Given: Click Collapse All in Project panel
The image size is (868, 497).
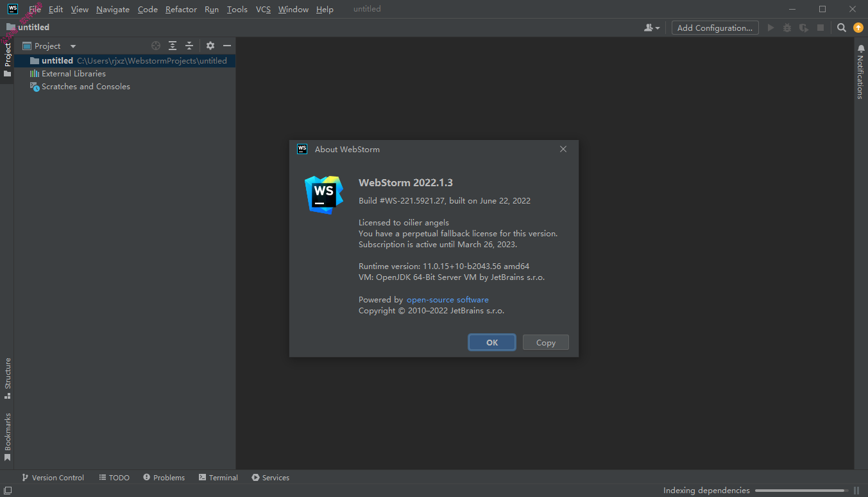Looking at the screenshot, I should click(x=189, y=46).
